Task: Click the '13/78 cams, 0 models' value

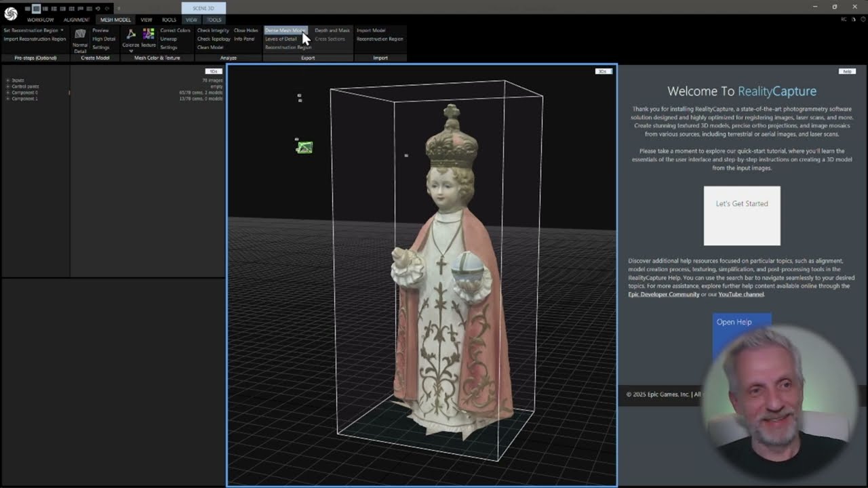Action: (x=201, y=99)
